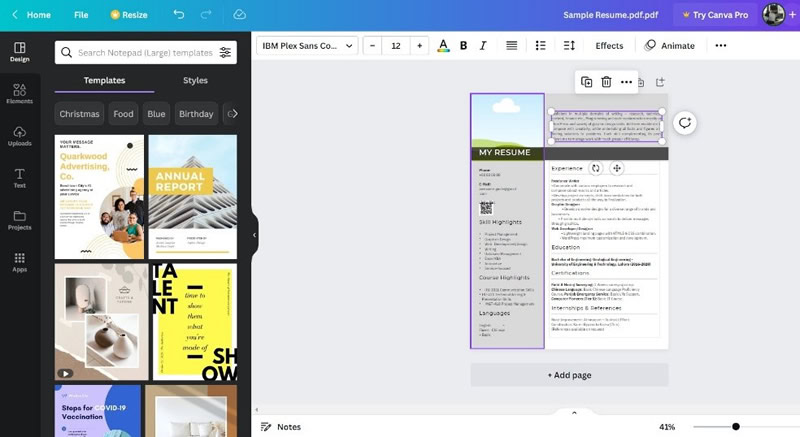Open the Effects option
This screenshot has height=437, width=800.
(609, 46)
